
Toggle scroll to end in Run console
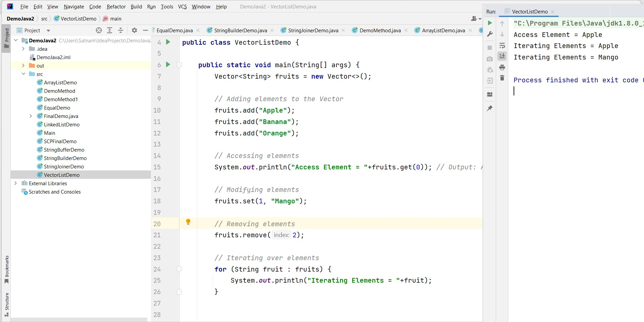pos(502,56)
